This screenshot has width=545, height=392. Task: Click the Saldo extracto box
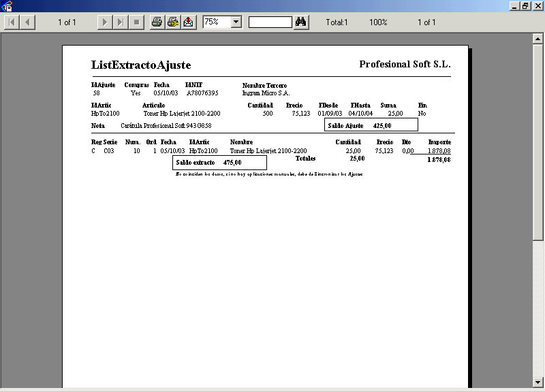219,163
